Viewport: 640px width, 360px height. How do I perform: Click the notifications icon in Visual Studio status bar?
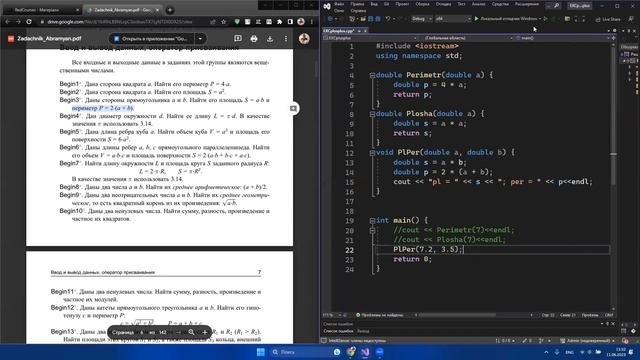(626, 340)
